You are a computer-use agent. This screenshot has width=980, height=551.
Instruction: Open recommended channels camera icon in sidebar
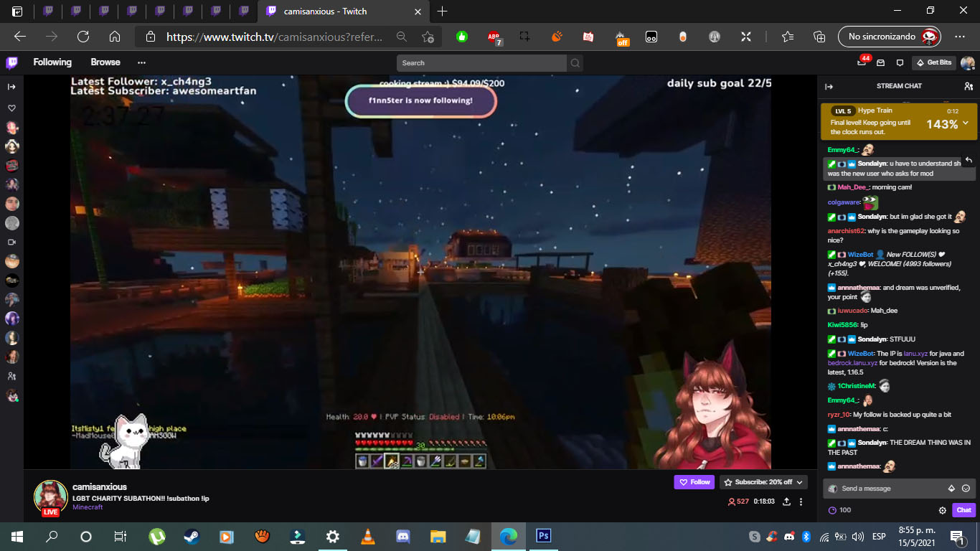[12, 242]
